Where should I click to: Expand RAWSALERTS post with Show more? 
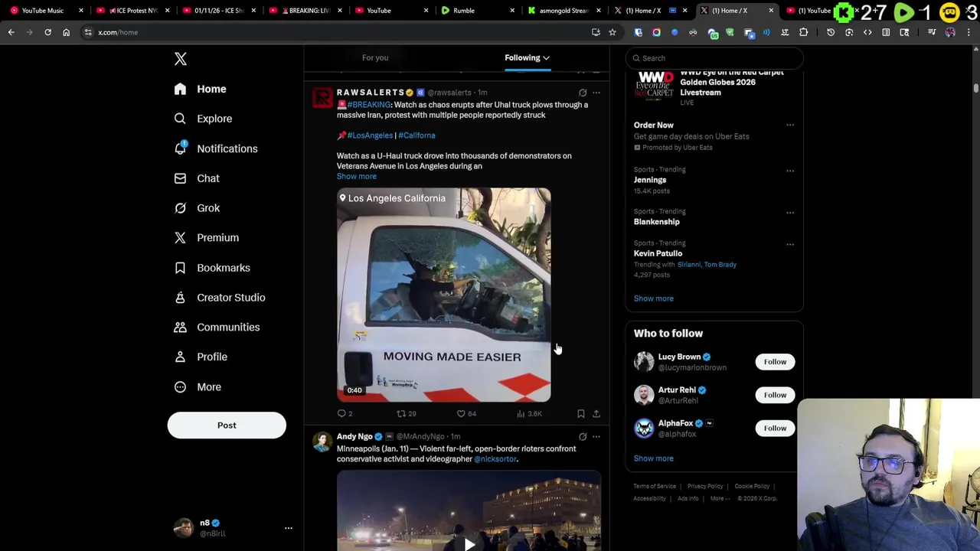(357, 177)
